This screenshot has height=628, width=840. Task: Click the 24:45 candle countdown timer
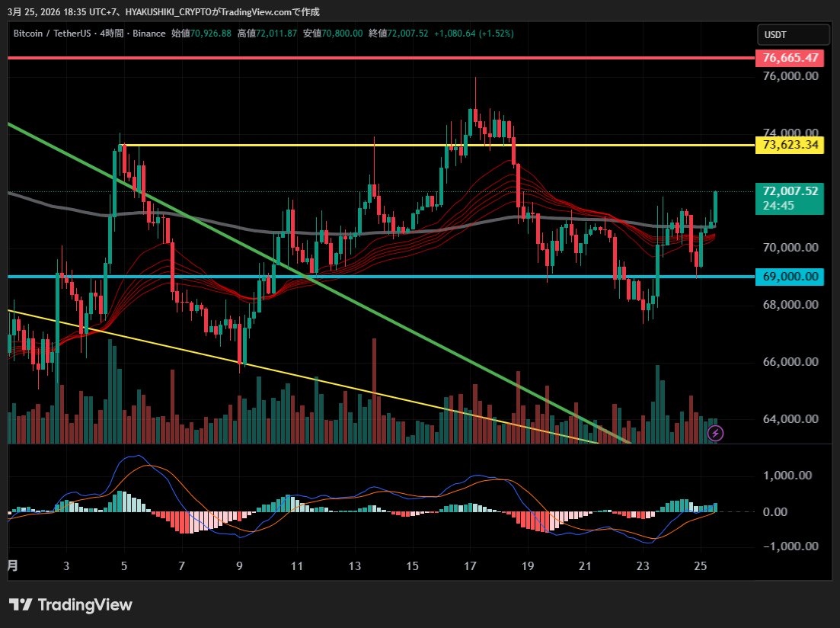pyautogui.click(x=778, y=206)
